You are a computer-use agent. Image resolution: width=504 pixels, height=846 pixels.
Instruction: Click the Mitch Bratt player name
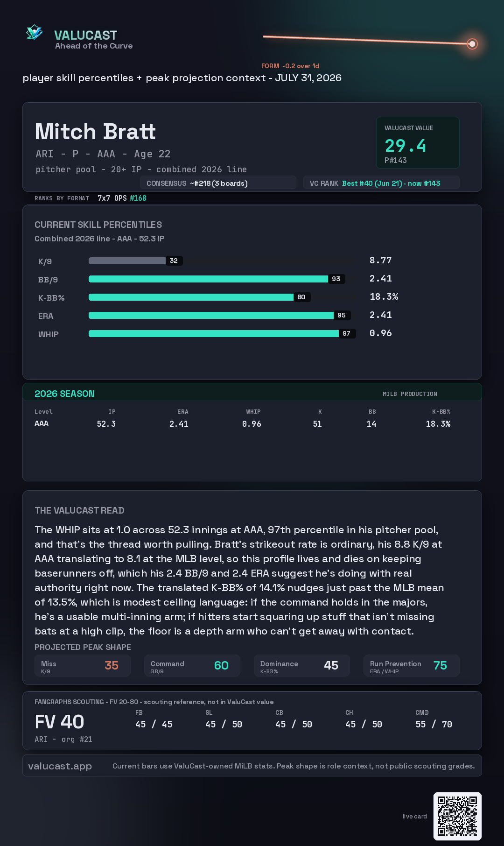click(95, 132)
